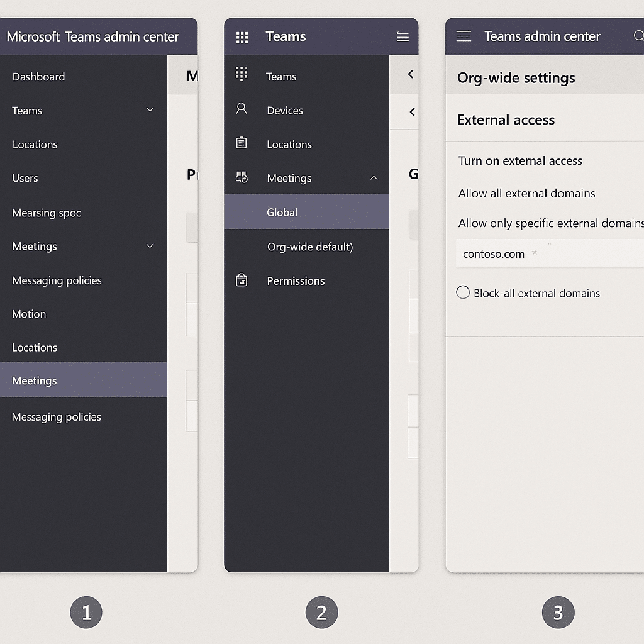Viewport: 644px width, 644px height.
Task: Open the hamburger menu in panel 3 header
Action: click(464, 36)
